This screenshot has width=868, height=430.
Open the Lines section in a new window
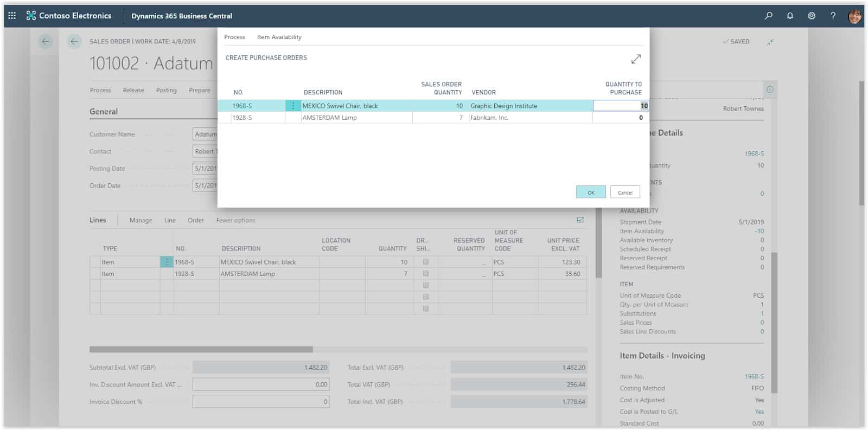(x=580, y=220)
